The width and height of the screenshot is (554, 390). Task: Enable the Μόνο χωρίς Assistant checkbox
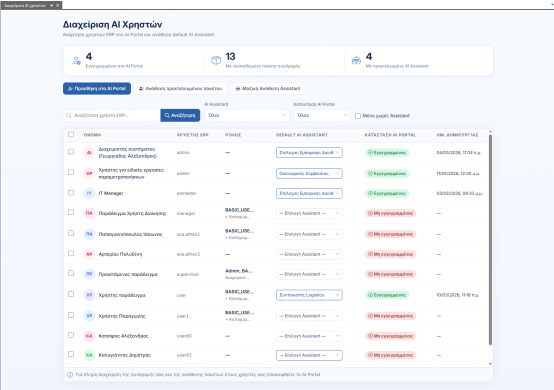(x=358, y=116)
